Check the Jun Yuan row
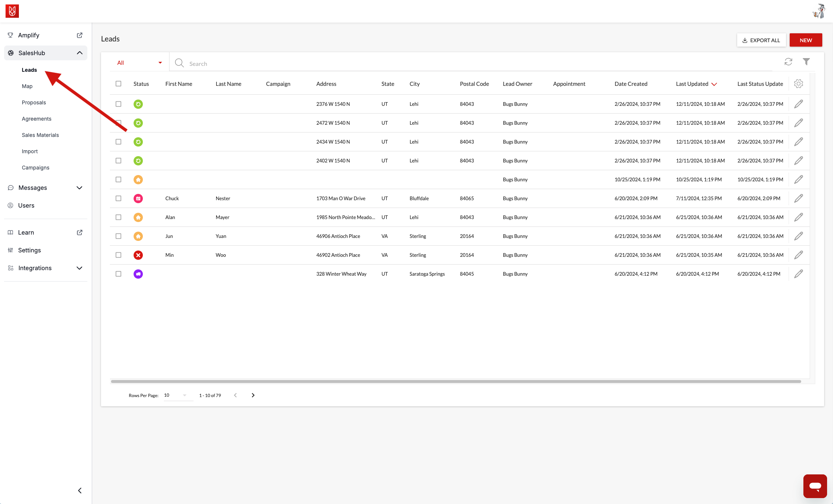Viewport: 833px width, 504px height. pyautogui.click(x=118, y=236)
